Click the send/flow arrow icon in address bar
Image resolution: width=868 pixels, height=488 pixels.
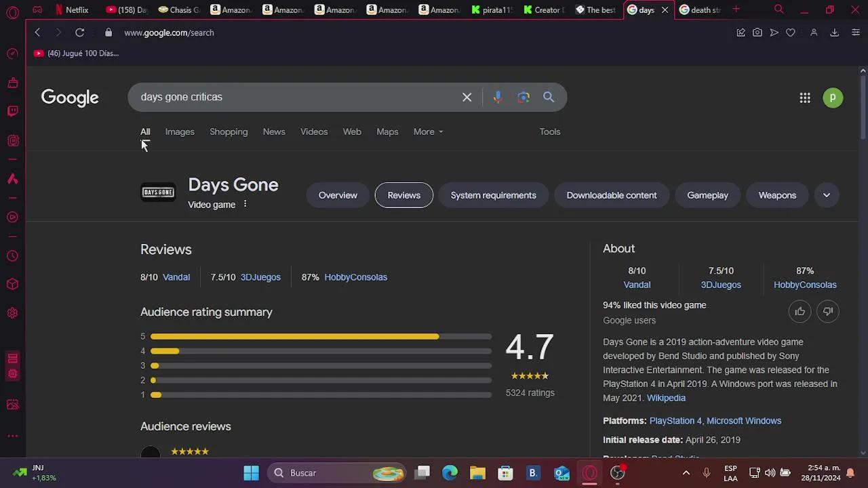click(x=774, y=33)
